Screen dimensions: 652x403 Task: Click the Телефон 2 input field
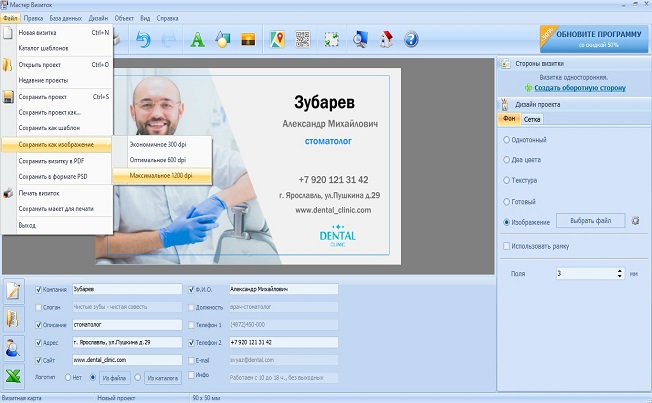[284, 342]
